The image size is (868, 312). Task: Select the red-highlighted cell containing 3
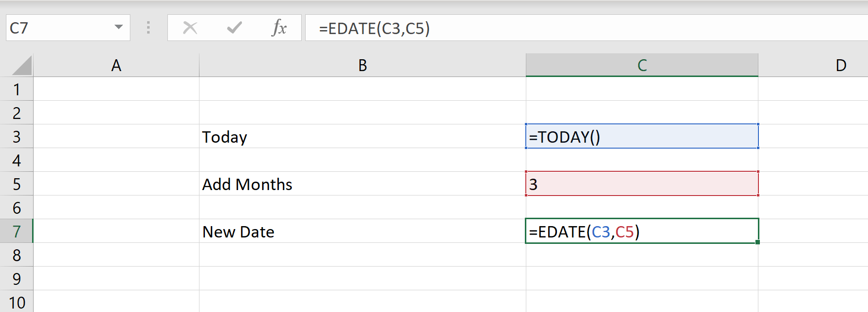click(x=642, y=184)
